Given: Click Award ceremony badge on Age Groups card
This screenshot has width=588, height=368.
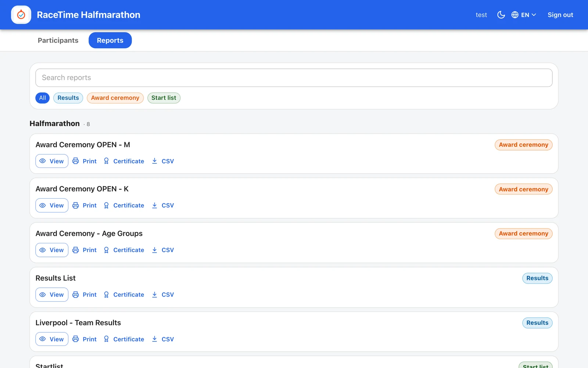Looking at the screenshot, I should click(x=523, y=234).
